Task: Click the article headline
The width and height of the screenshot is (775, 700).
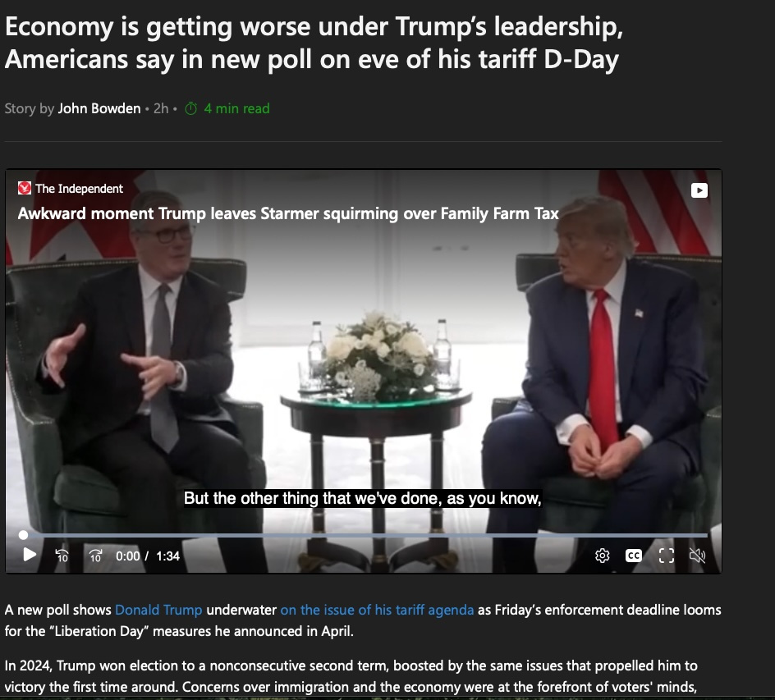Action: (314, 43)
